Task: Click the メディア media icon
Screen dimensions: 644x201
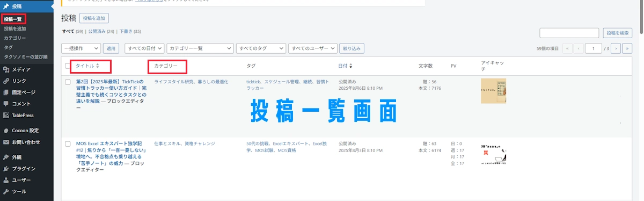Action: tap(6, 69)
